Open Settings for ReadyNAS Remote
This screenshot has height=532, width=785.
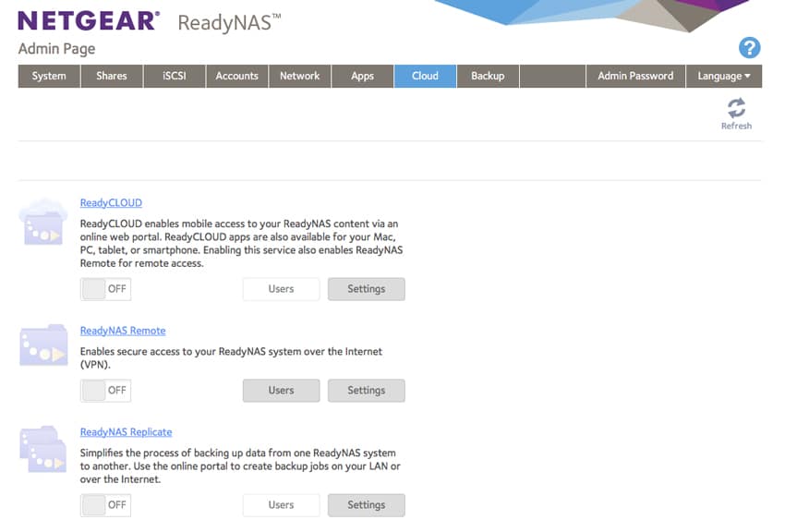(x=367, y=391)
